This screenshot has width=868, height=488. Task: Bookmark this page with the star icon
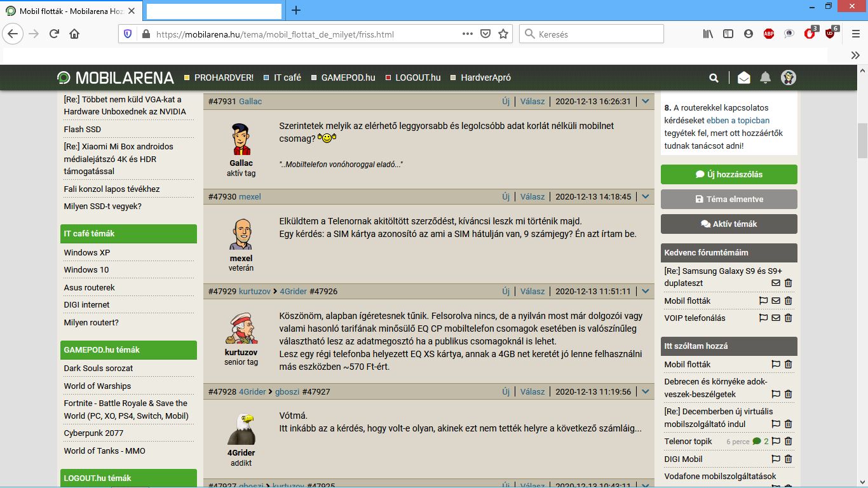[x=503, y=34]
